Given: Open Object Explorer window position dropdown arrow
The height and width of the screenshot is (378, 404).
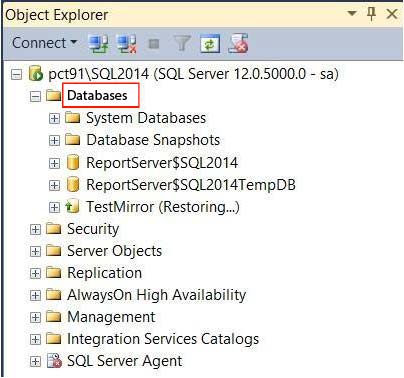Looking at the screenshot, I should coord(352,14).
